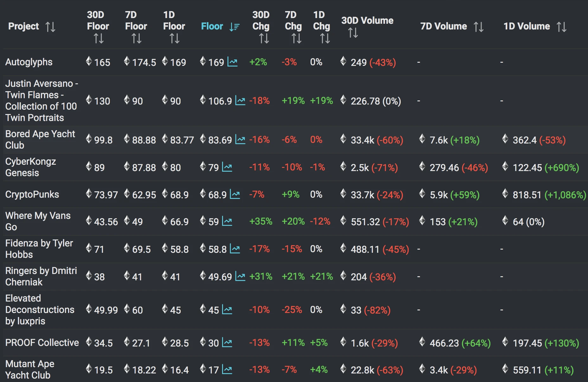Sort by 1D Volume using its arrows
Viewport: 588px width, 382px height.
[x=561, y=27]
